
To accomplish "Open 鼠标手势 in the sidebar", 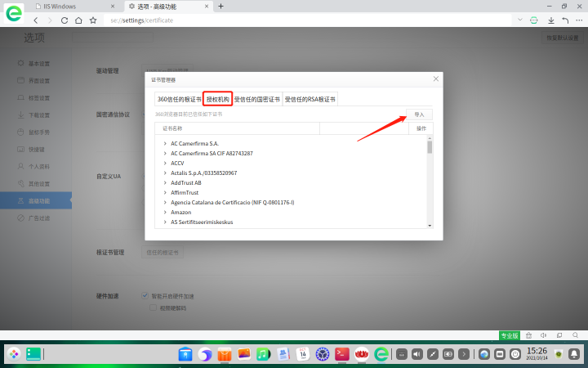I will 36,132.
